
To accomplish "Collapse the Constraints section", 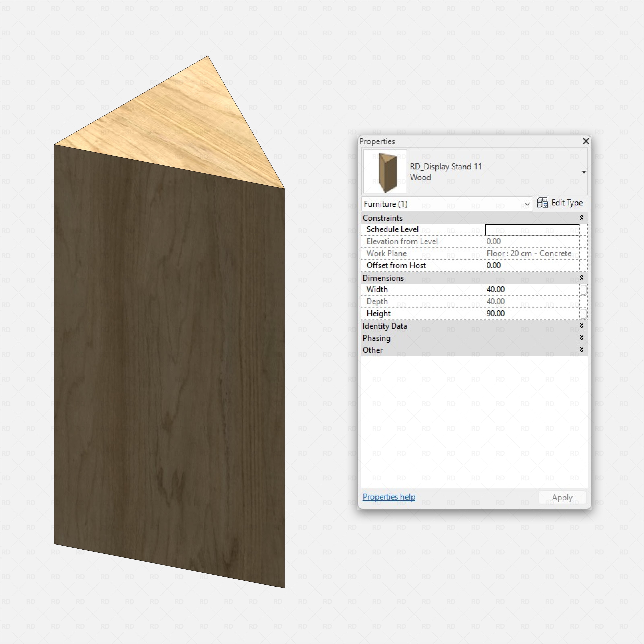I will point(581,218).
